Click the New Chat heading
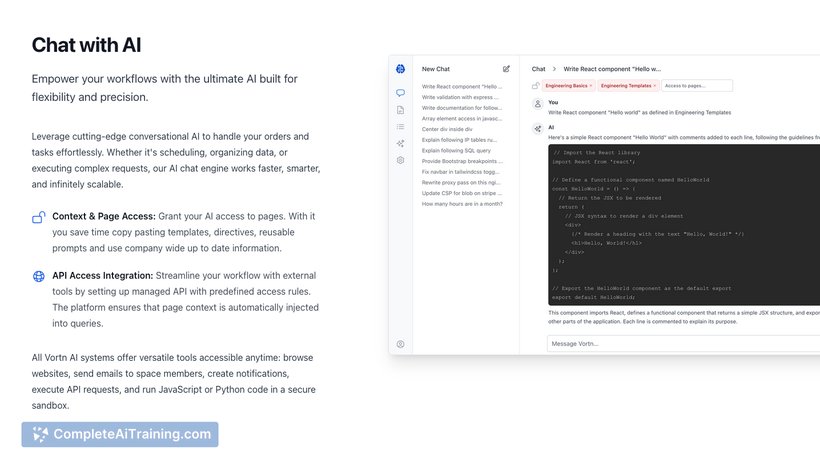 (x=436, y=69)
